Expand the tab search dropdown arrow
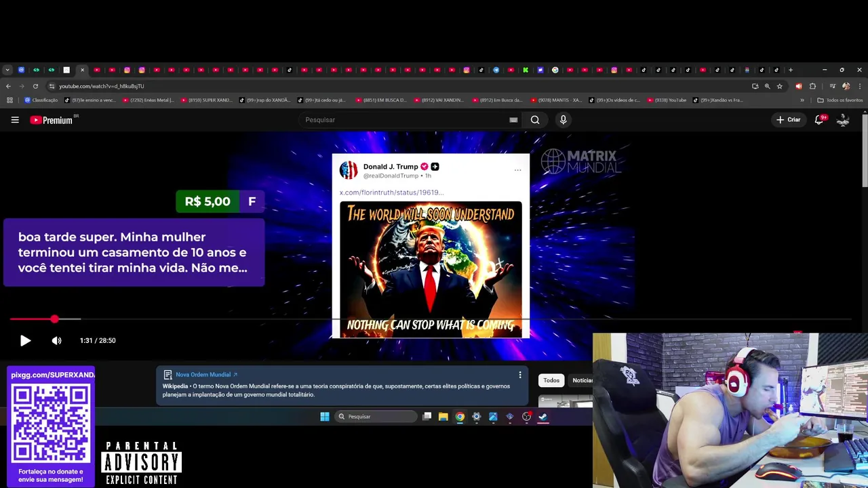Image resolution: width=868 pixels, height=488 pixels. (7, 70)
